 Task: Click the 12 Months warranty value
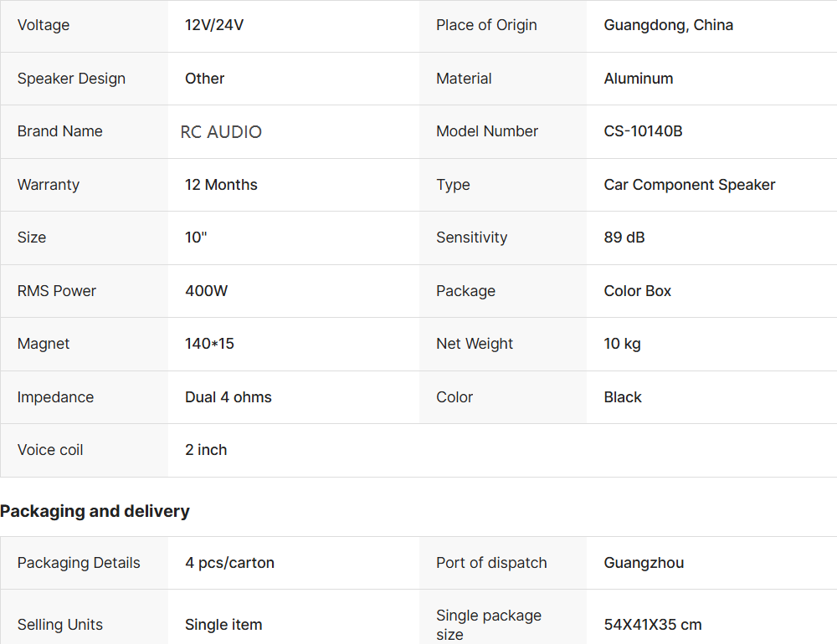(x=221, y=185)
